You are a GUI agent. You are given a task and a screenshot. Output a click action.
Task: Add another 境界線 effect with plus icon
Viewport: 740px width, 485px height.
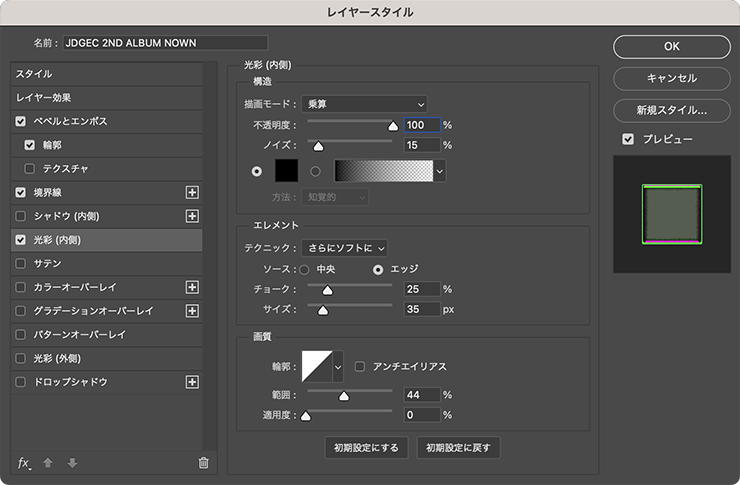click(193, 192)
